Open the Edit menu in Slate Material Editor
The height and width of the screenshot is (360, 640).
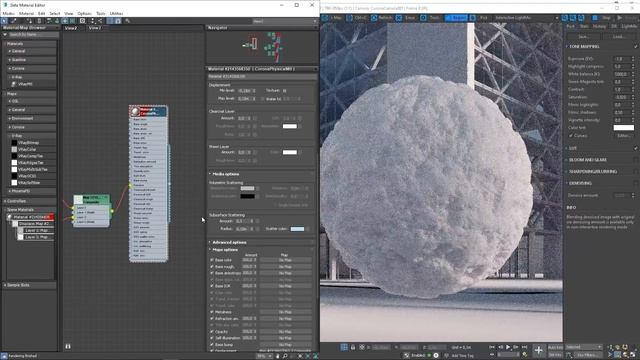pyautogui.click(x=42, y=13)
